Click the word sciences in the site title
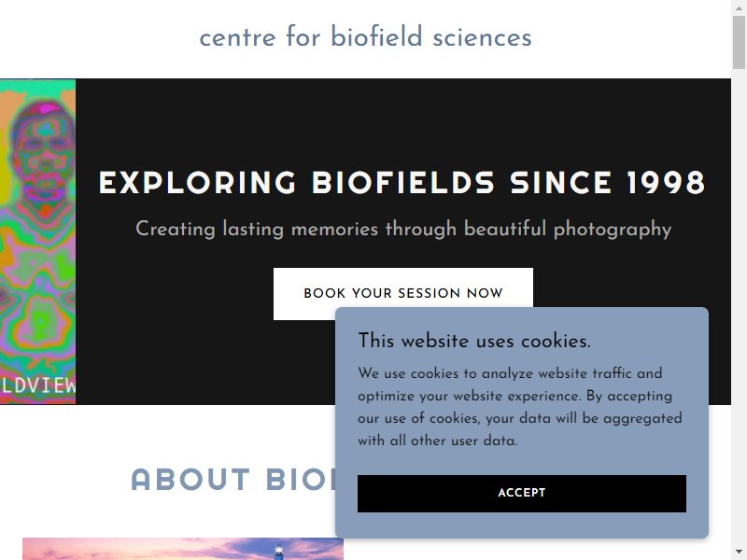 (482, 37)
